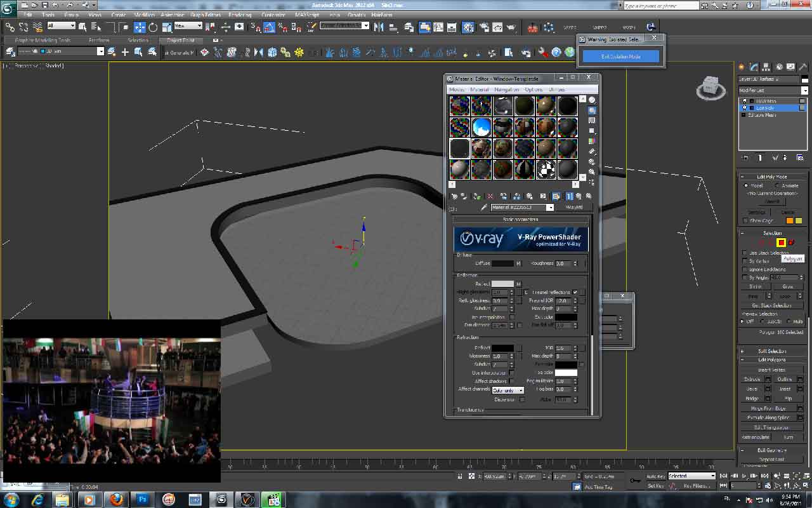812x508 pixels.
Task: Click the Grow selection button
Action: pos(788,286)
